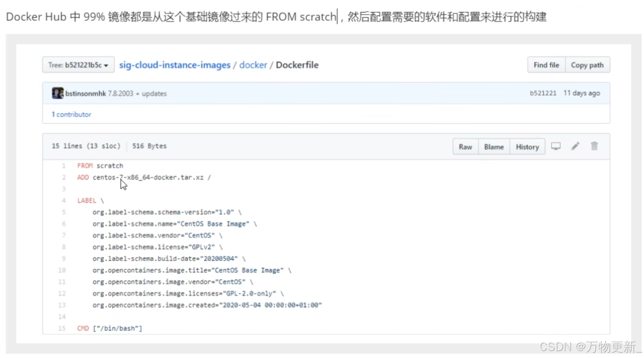Click the label-schema.vendor="CentOS" line

pos(158,235)
